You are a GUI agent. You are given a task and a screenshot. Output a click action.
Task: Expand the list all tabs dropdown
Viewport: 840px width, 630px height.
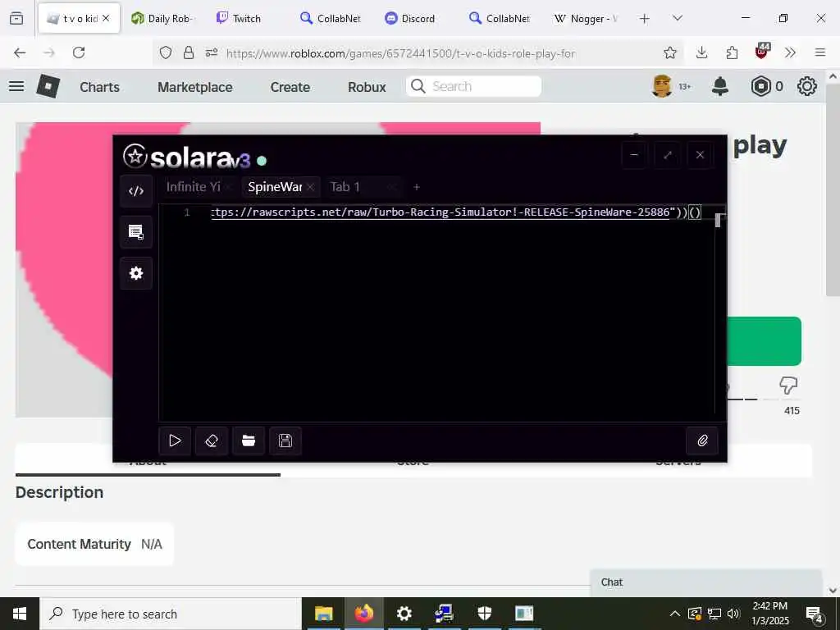coord(677,18)
